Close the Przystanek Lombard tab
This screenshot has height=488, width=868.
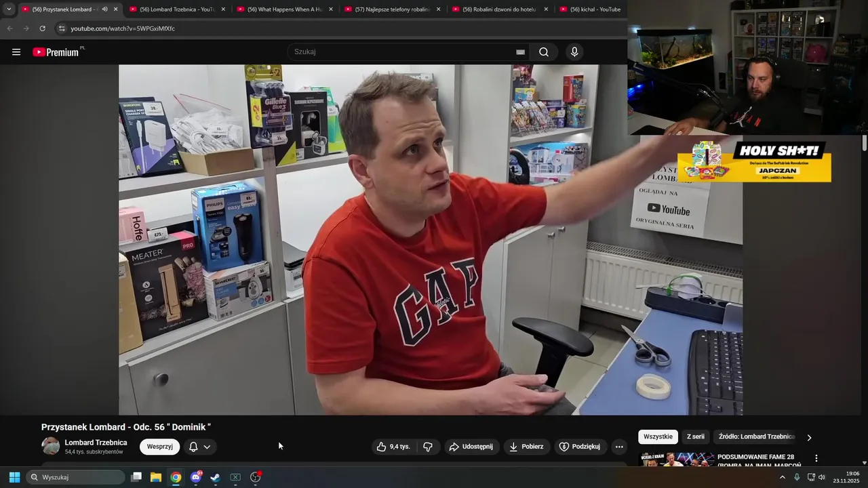pyautogui.click(x=116, y=9)
